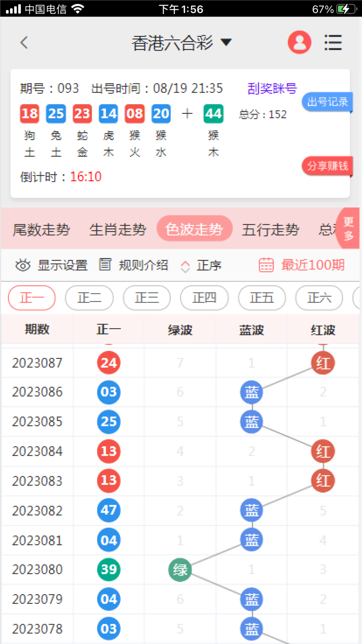Screen dimensions: 362x644
Task: Open the 刮奖眯号 link
Action: pyautogui.click(x=272, y=88)
